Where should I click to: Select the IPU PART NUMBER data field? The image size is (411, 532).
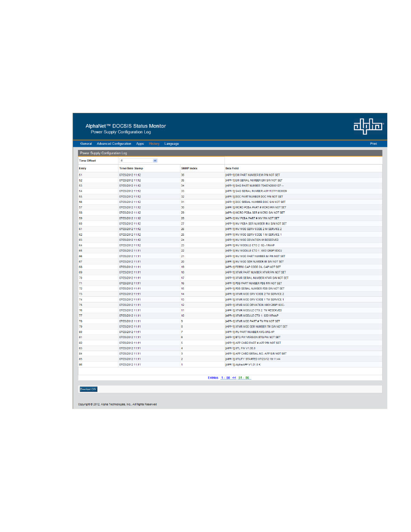(x=250, y=332)
